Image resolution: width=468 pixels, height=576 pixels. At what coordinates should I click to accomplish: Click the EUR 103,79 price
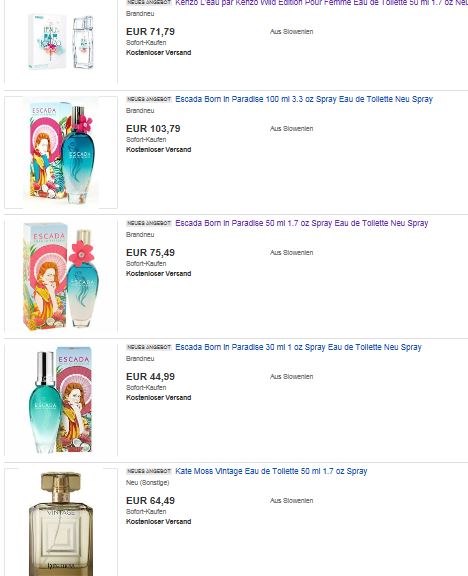coord(153,129)
